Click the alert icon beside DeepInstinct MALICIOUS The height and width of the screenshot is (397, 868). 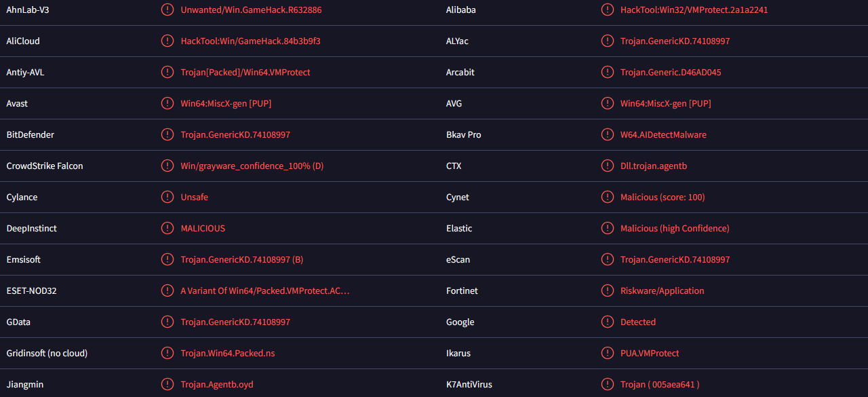click(x=167, y=228)
